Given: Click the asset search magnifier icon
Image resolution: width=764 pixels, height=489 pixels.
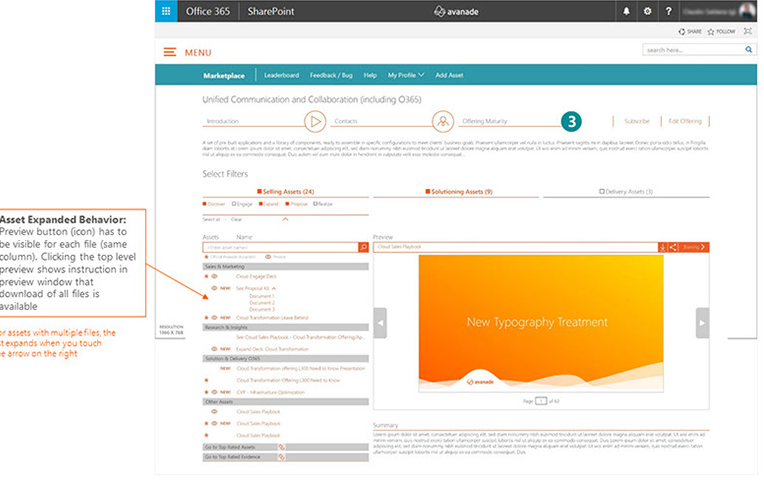Looking at the screenshot, I should [x=363, y=247].
